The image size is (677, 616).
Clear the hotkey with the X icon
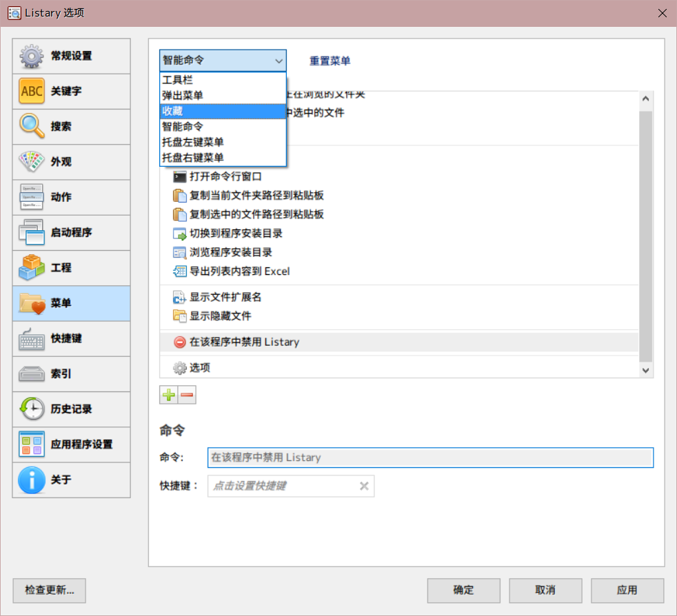point(364,486)
